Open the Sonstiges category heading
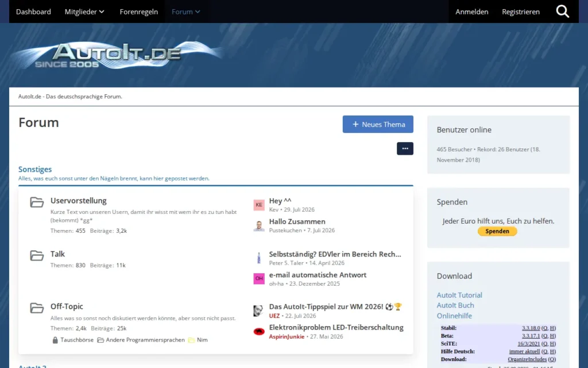 click(35, 170)
